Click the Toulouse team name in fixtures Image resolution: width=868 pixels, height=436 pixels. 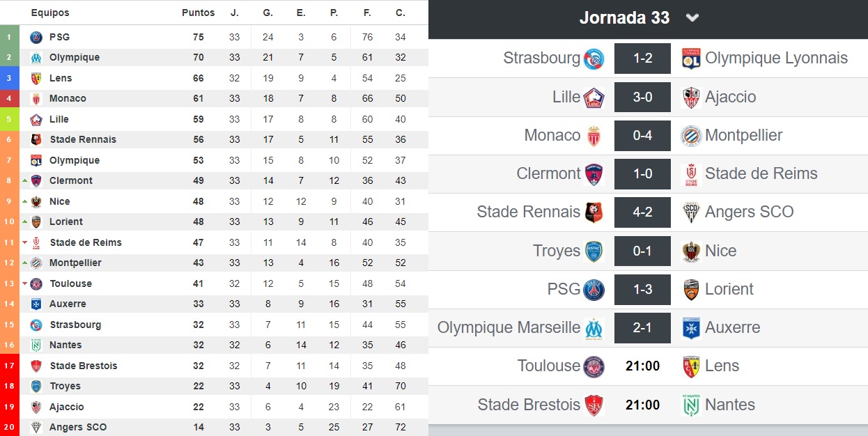pyautogui.click(x=549, y=366)
